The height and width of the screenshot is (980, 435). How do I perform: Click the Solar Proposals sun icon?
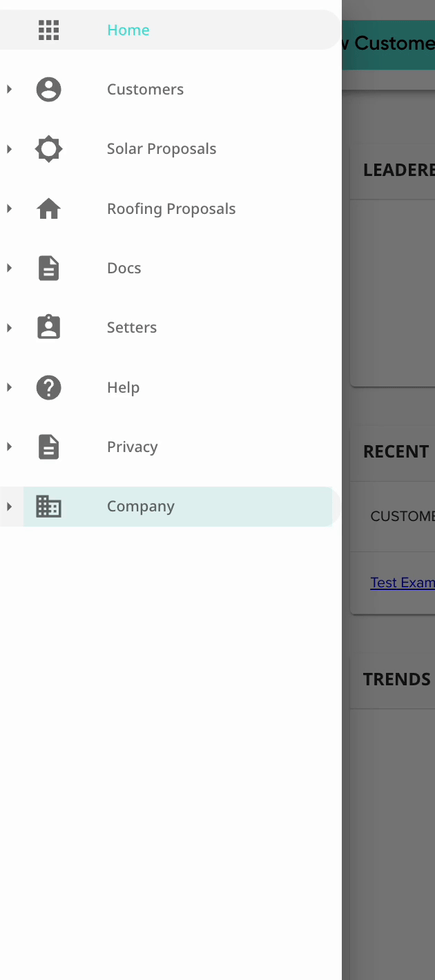coord(48,149)
